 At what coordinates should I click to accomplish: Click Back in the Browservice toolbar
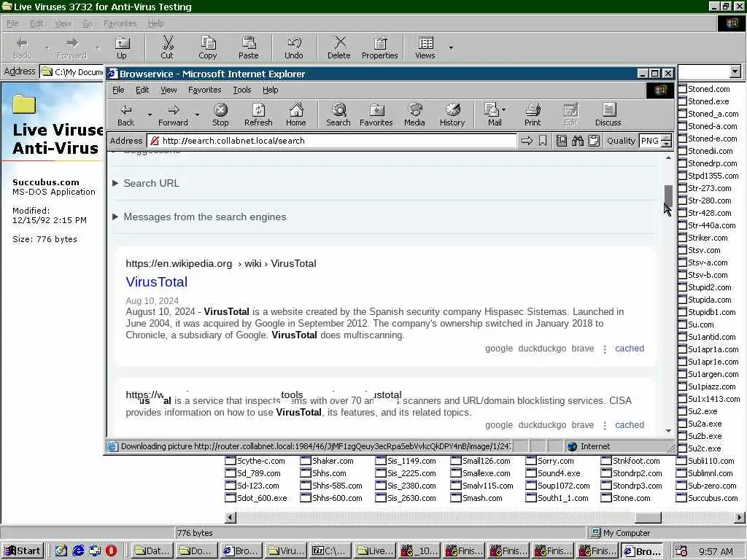coord(125,114)
